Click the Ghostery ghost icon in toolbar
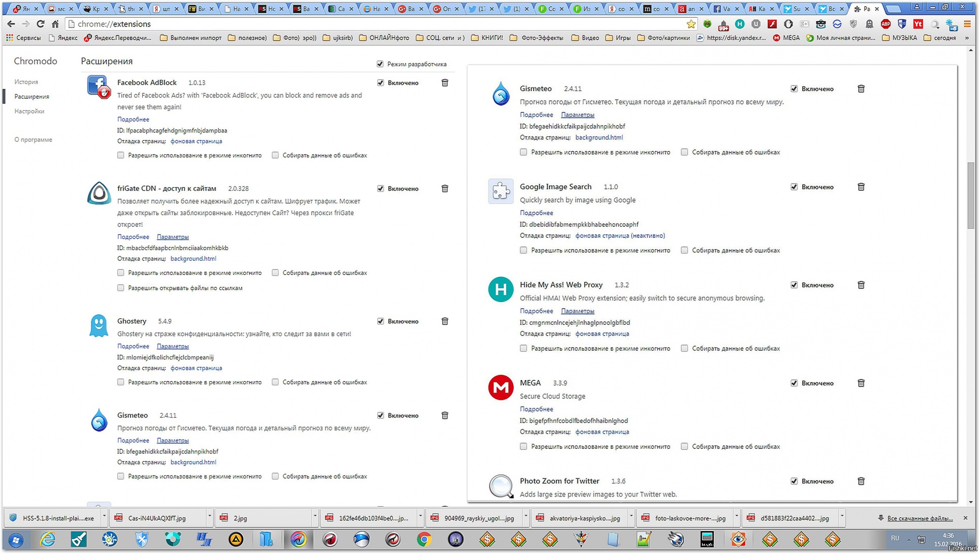 (x=869, y=24)
